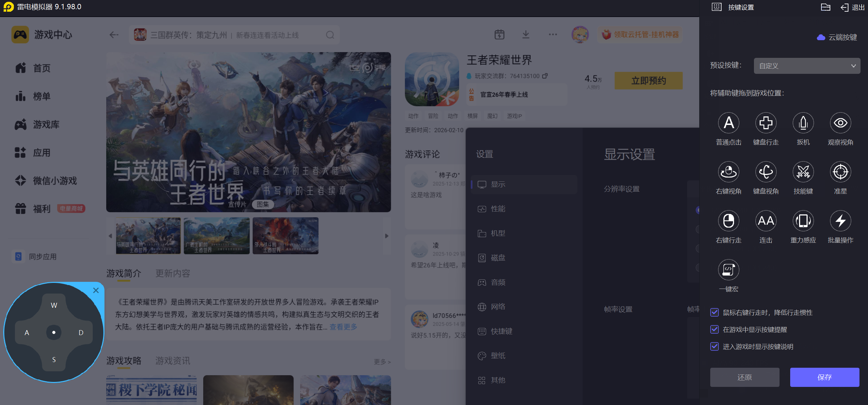Close the WASD joystick control overlay
The width and height of the screenshot is (868, 405).
pos(96,290)
